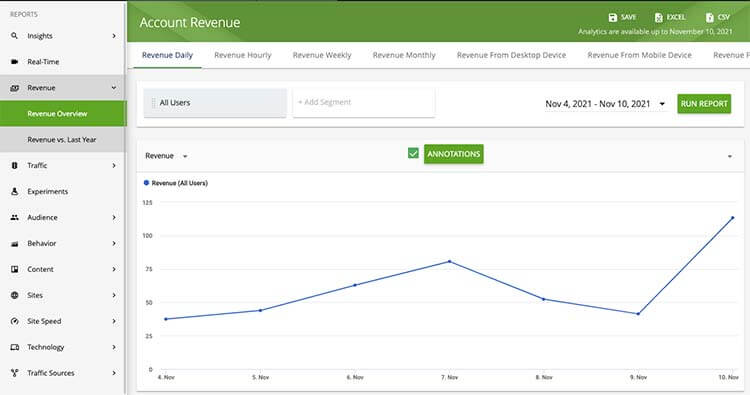Open the chart options caret at right
Screen dimensions: 750x395
click(729, 156)
